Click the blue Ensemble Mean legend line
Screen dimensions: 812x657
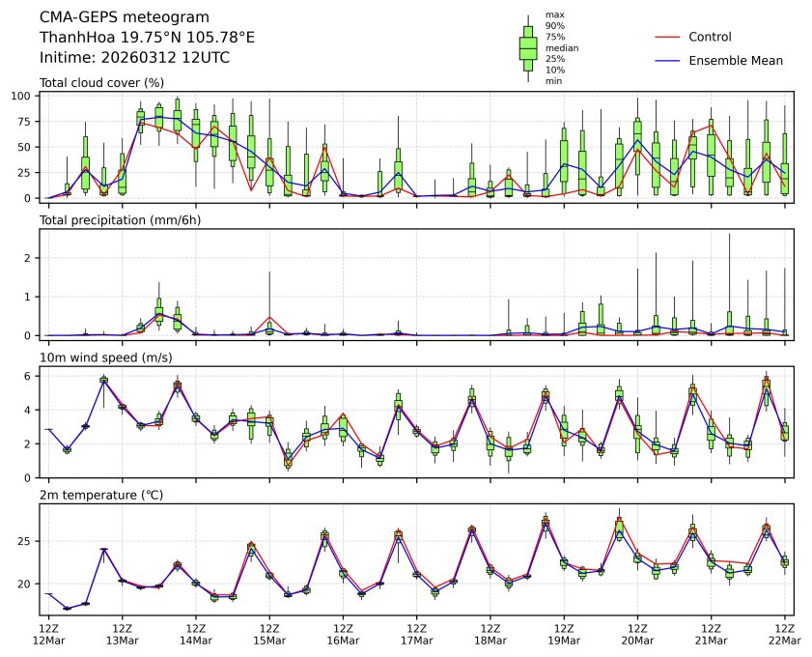pyautogui.click(x=668, y=60)
